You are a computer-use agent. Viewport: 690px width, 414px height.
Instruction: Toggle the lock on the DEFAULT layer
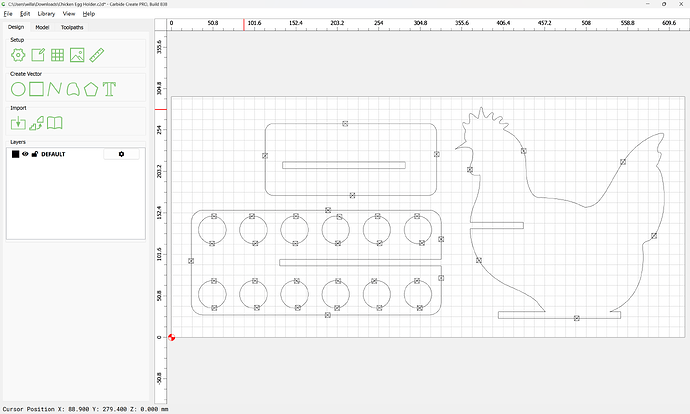tap(35, 154)
